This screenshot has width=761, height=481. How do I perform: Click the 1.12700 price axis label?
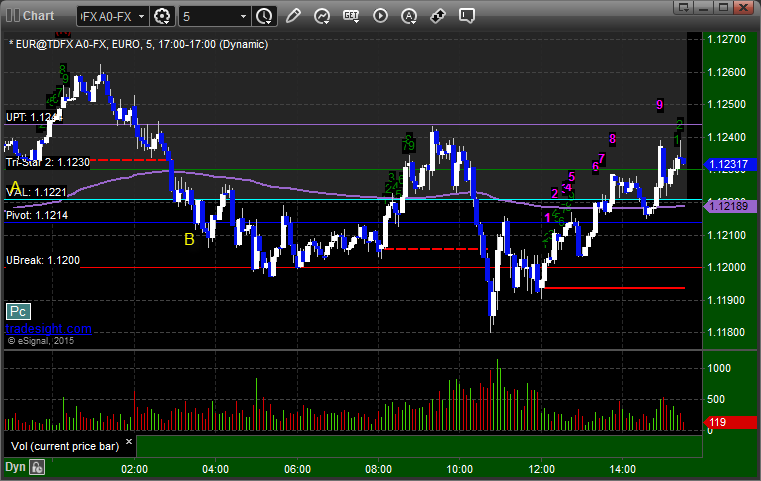click(x=727, y=39)
